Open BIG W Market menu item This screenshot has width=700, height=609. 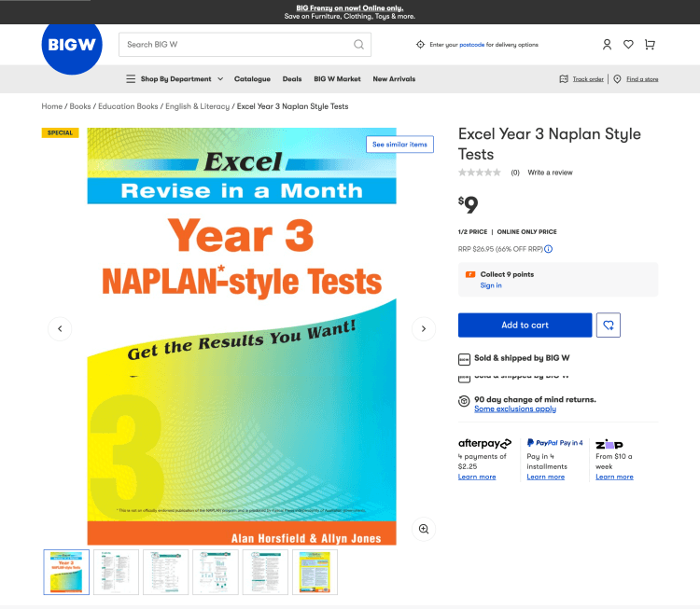point(337,79)
